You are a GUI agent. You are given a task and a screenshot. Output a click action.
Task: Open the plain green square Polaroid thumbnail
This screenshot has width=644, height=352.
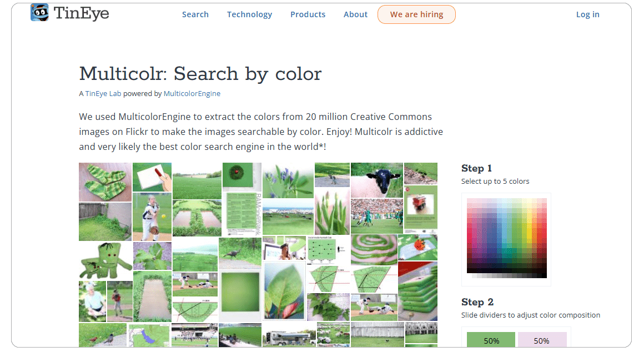(240, 295)
